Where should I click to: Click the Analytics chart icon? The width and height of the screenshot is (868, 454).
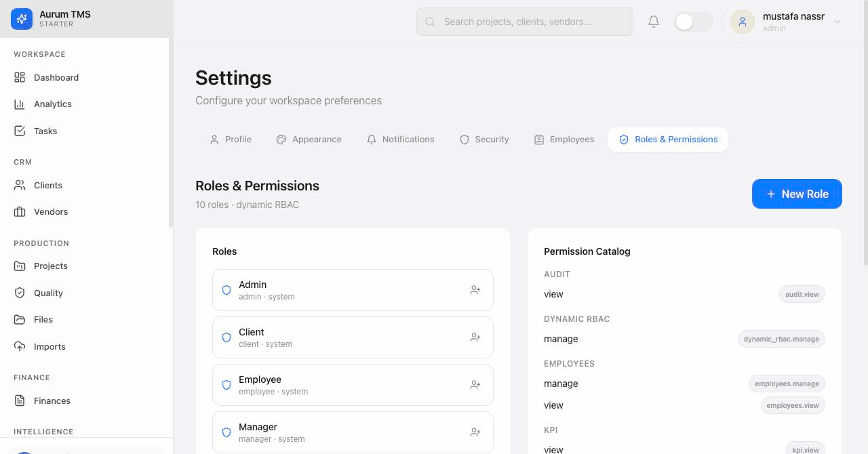click(20, 104)
